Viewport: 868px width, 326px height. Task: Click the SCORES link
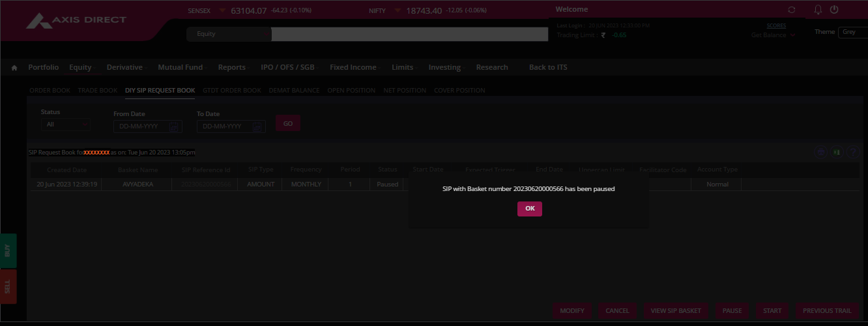tap(776, 25)
